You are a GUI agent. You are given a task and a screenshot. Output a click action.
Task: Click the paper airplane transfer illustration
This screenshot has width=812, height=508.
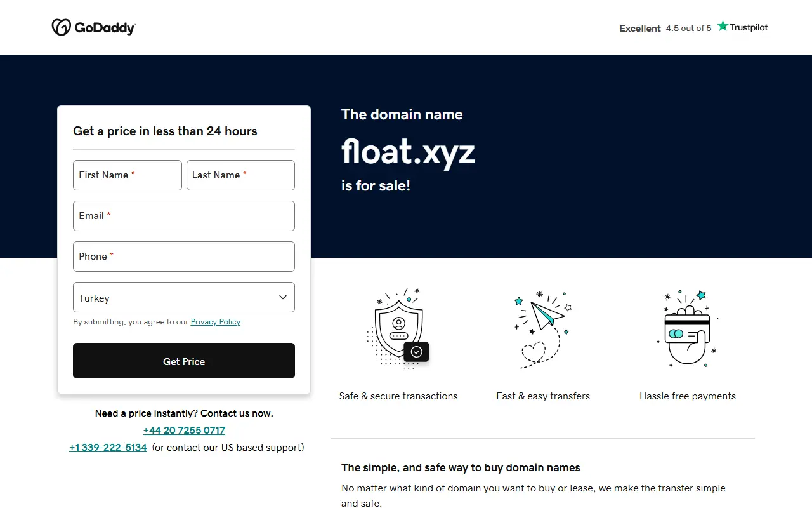543,329
